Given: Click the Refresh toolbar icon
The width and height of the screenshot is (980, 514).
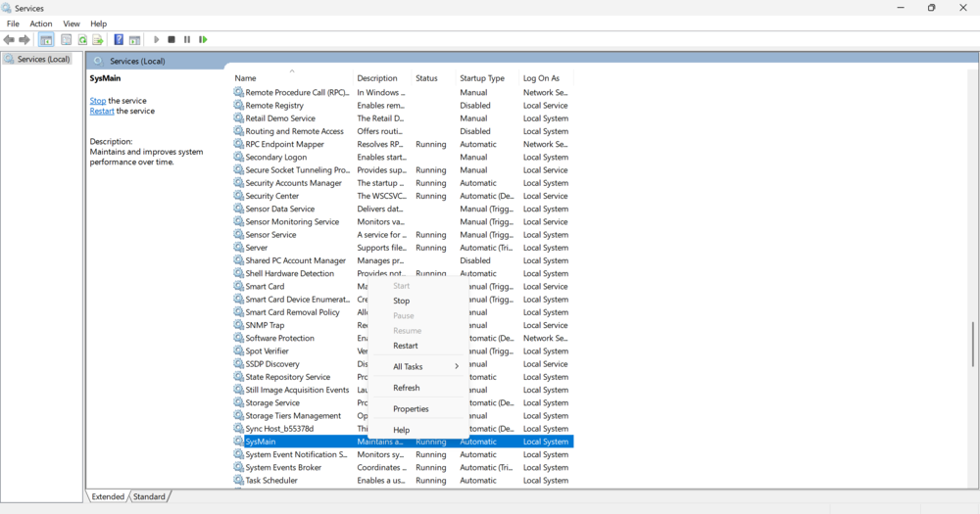Looking at the screenshot, I should pos(82,40).
